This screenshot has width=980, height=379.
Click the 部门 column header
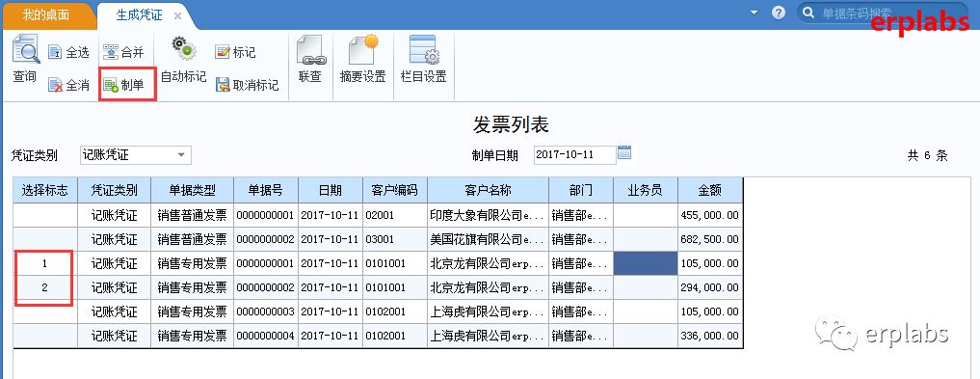(581, 190)
